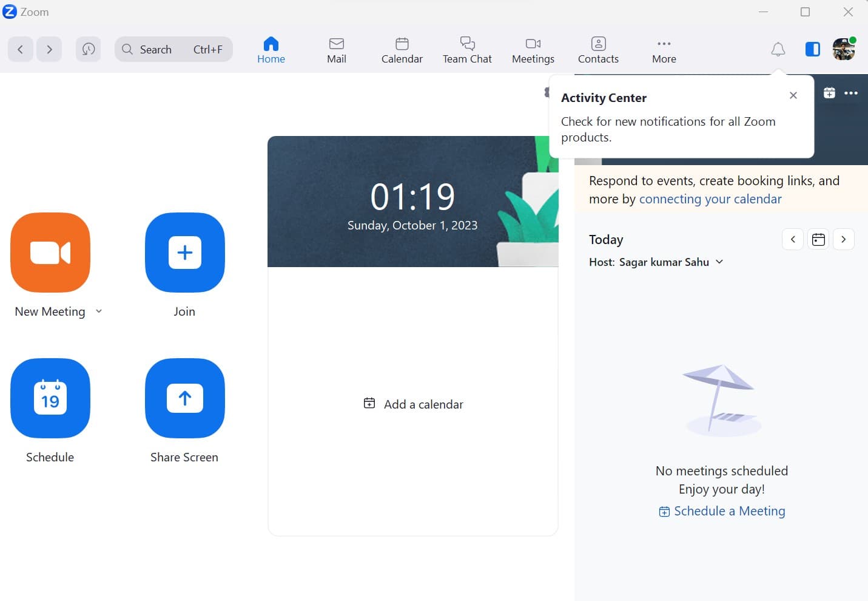Click the date Sunday, October 1, 2023
Viewport: 868px width, 601px height.
(x=412, y=225)
